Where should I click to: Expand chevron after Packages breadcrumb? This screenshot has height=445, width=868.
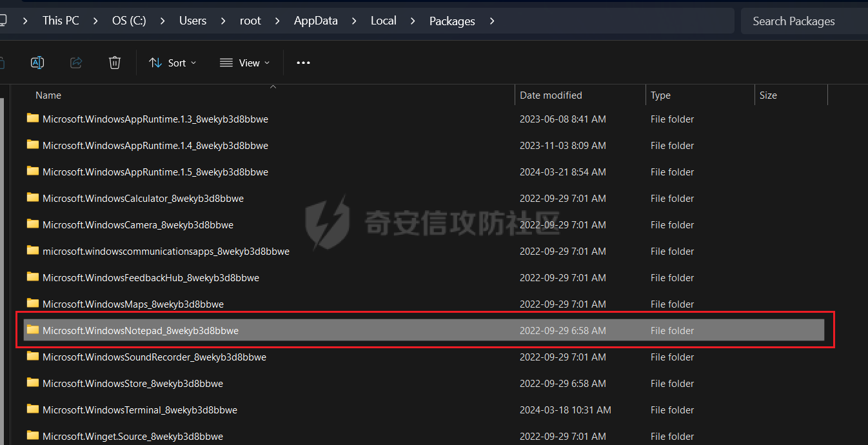pos(492,21)
